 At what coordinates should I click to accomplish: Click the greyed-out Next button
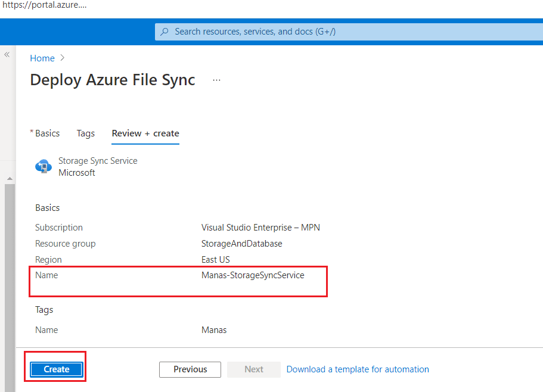click(x=253, y=369)
